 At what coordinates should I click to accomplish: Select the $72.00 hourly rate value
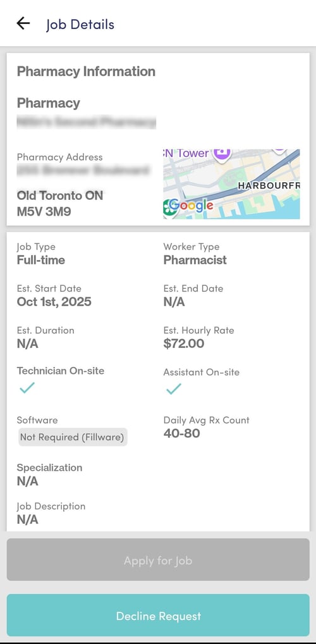(x=184, y=344)
